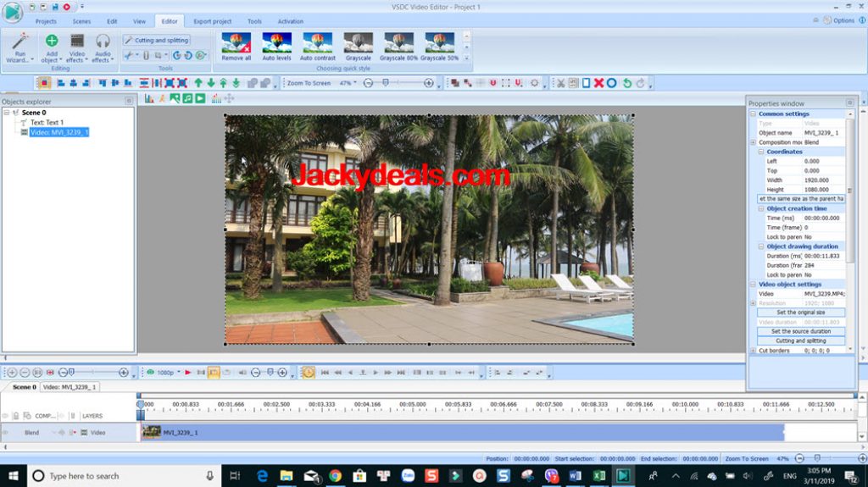868x487 pixels.
Task: Launch the Run Wizard tool
Action: click(20, 47)
